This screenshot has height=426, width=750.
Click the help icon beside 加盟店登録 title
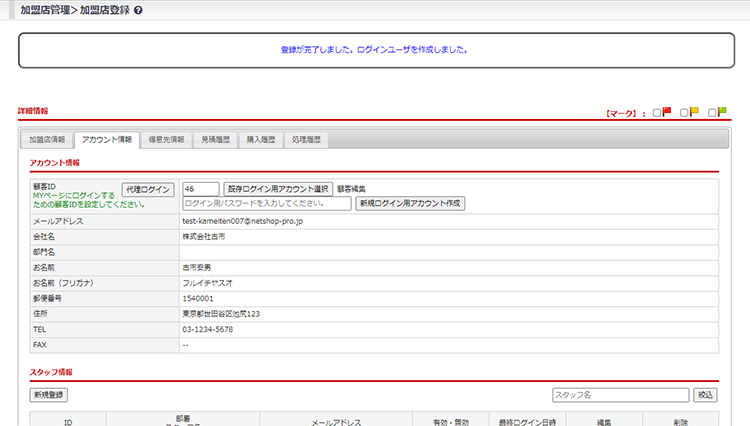(138, 10)
